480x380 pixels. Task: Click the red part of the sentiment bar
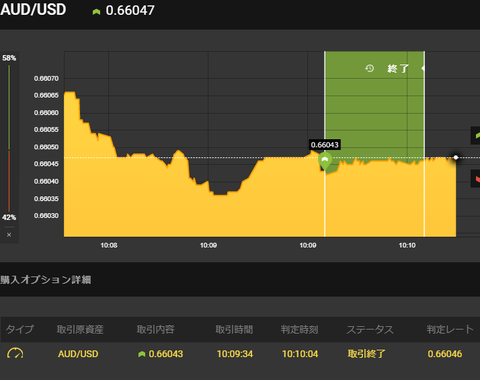9,181
